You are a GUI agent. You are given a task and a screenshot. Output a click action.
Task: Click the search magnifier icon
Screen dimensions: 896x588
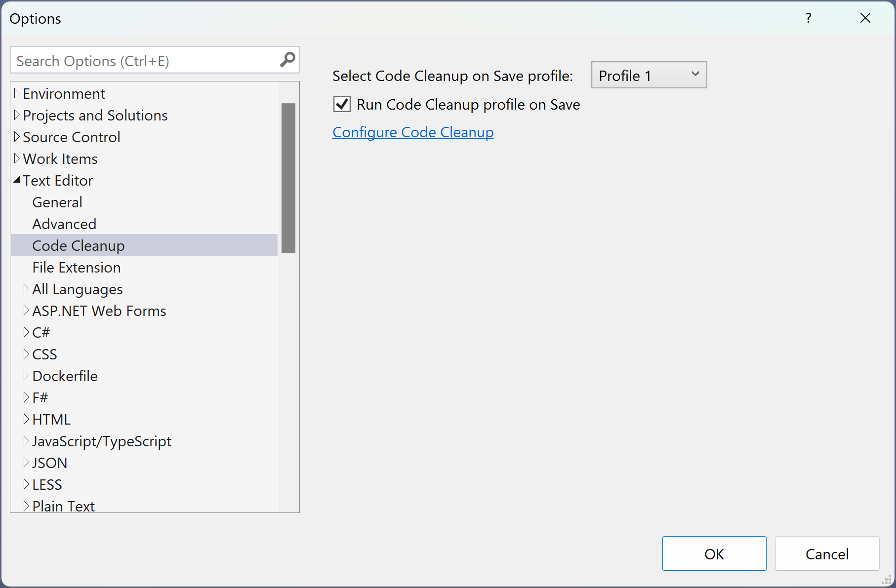287,60
